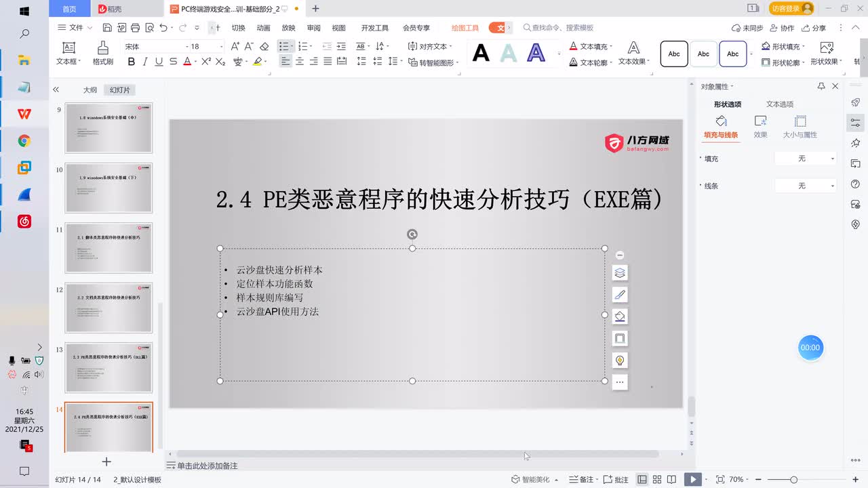
Task: Click Convert to Smart Graphic (转智能图形)
Action: point(433,62)
